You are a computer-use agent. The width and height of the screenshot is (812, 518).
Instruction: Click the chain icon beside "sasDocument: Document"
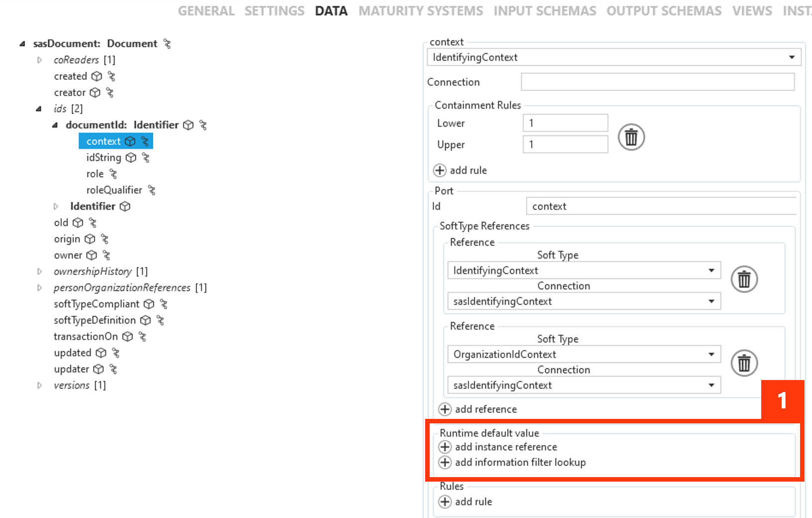point(167,44)
